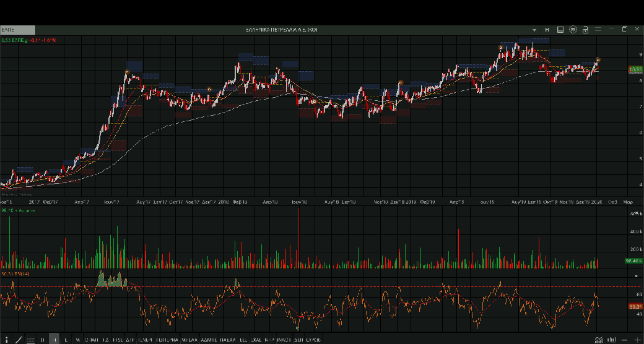Click the info icon in bottom toolbar

point(6,340)
